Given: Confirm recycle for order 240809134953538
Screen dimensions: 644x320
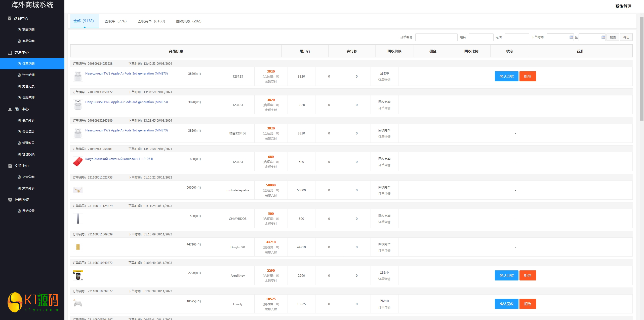Looking at the screenshot, I should tap(506, 76).
